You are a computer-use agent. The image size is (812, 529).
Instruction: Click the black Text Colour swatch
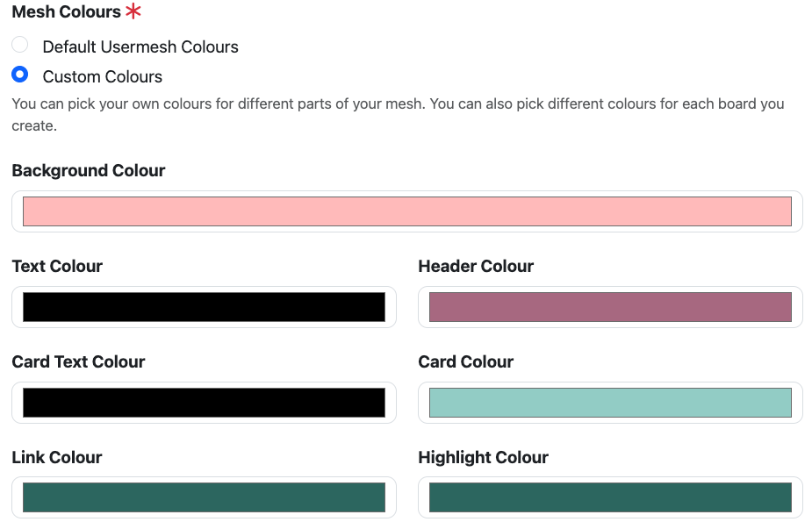point(204,306)
